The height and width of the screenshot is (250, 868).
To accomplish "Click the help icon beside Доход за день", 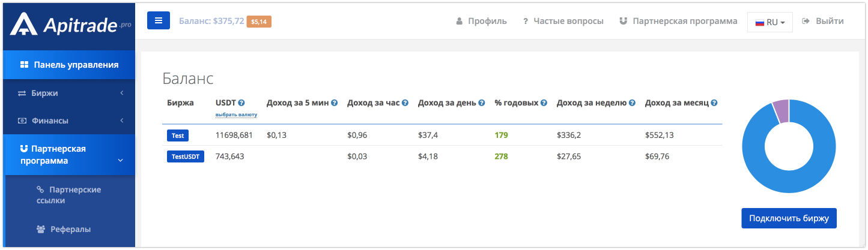I will (481, 103).
